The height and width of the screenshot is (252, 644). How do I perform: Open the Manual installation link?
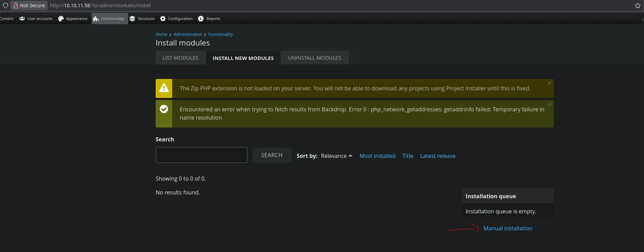tap(508, 228)
